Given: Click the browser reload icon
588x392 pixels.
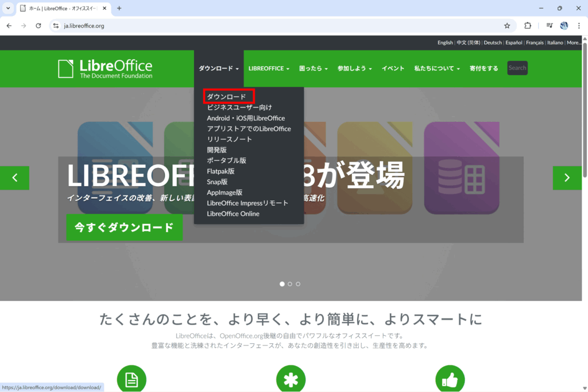Looking at the screenshot, I should [x=38, y=26].
